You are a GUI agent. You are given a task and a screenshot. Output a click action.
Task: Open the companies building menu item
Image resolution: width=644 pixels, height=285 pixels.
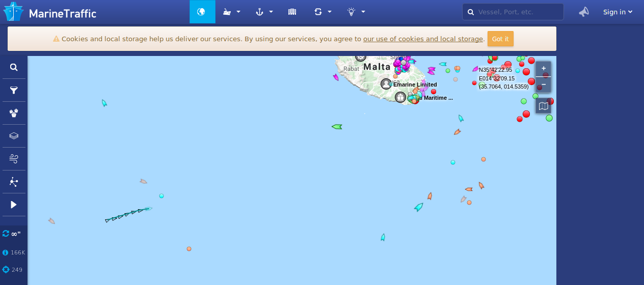click(x=292, y=12)
